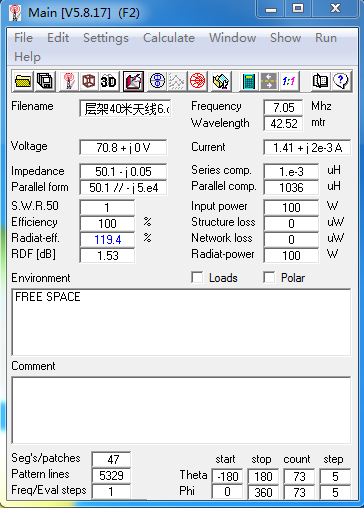
Task: Click the S.W.R.50 value field
Action: (107, 207)
